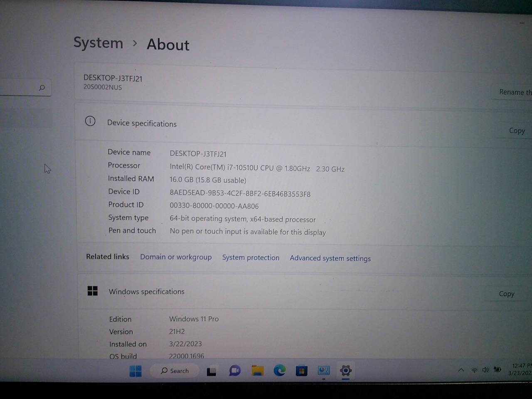Open the taskbar Search box

(x=175, y=371)
